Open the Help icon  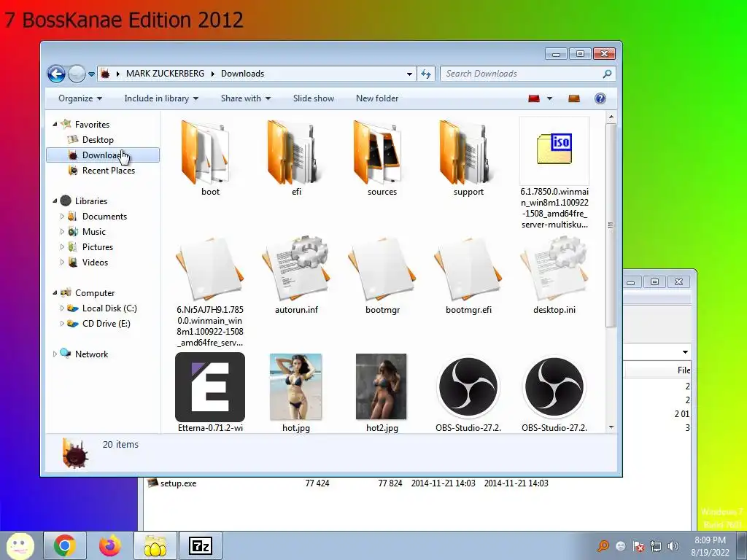tap(600, 98)
